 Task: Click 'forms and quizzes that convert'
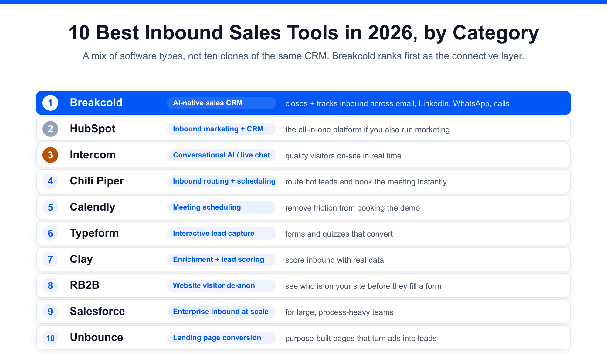click(339, 234)
